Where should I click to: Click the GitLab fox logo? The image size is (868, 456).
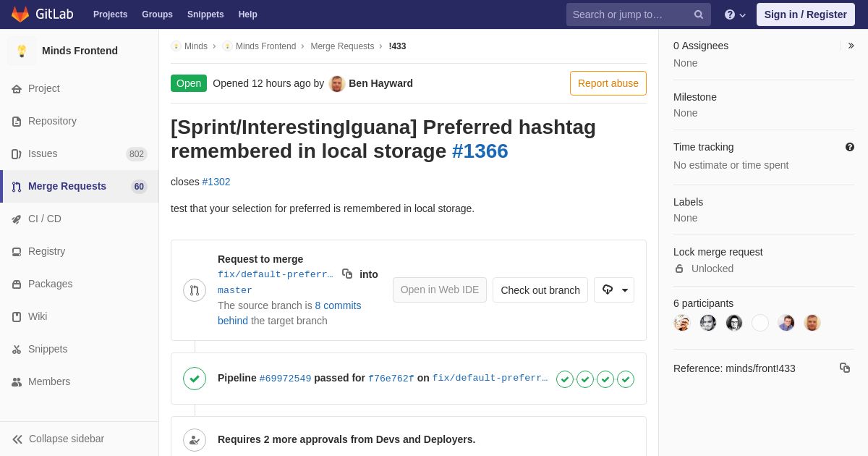tap(20, 14)
